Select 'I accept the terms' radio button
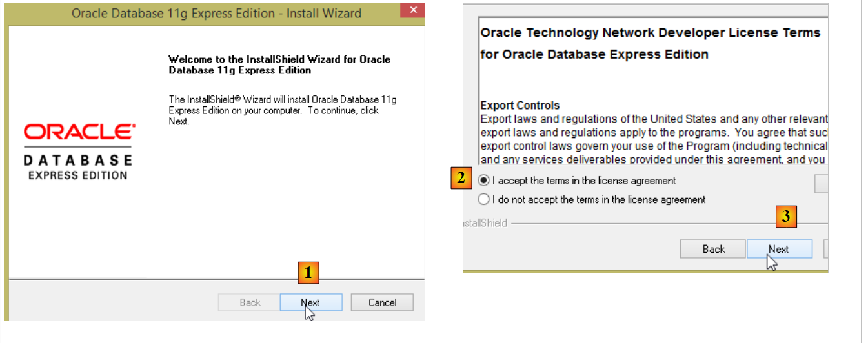Viewport: 868px width, 343px height. click(x=484, y=181)
